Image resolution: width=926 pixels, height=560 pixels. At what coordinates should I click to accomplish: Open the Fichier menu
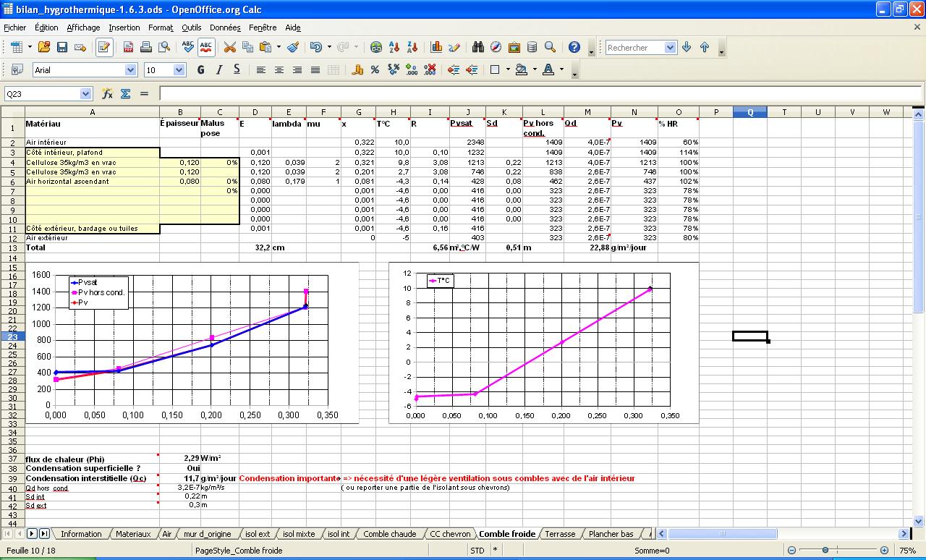coord(14,27)
